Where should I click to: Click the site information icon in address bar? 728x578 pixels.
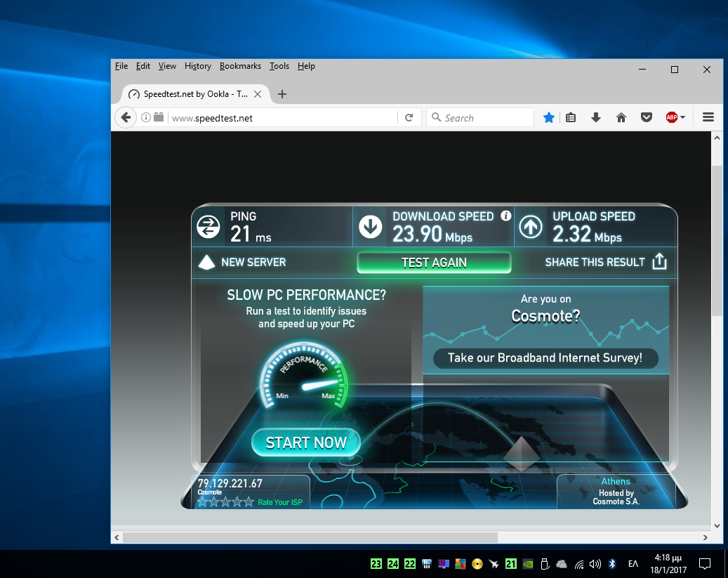(x=146, y=117)
